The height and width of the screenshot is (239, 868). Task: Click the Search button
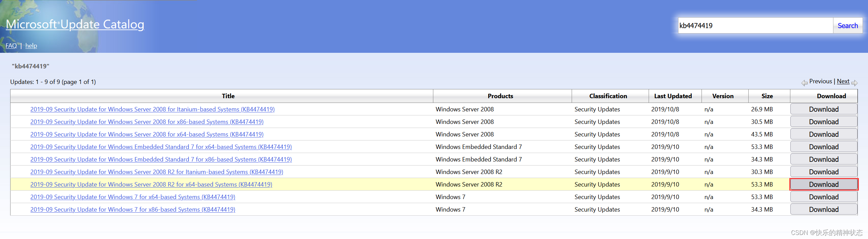[847, 26]
